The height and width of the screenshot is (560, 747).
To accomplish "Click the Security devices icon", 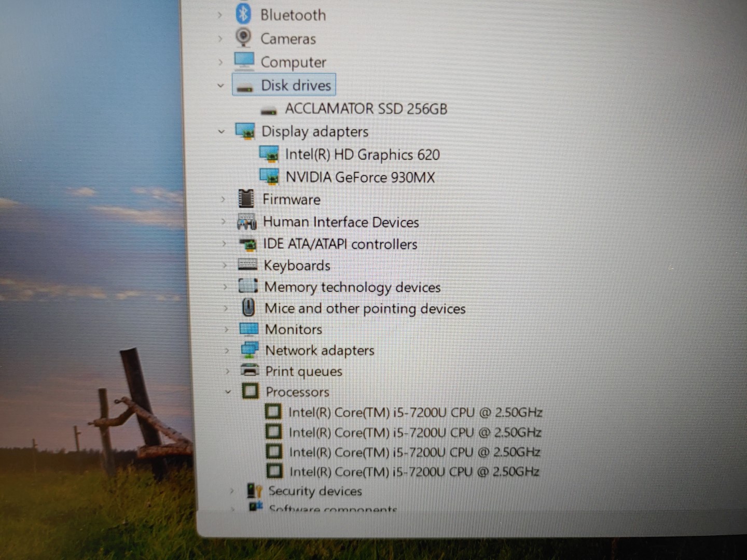I will pos(254,490).
